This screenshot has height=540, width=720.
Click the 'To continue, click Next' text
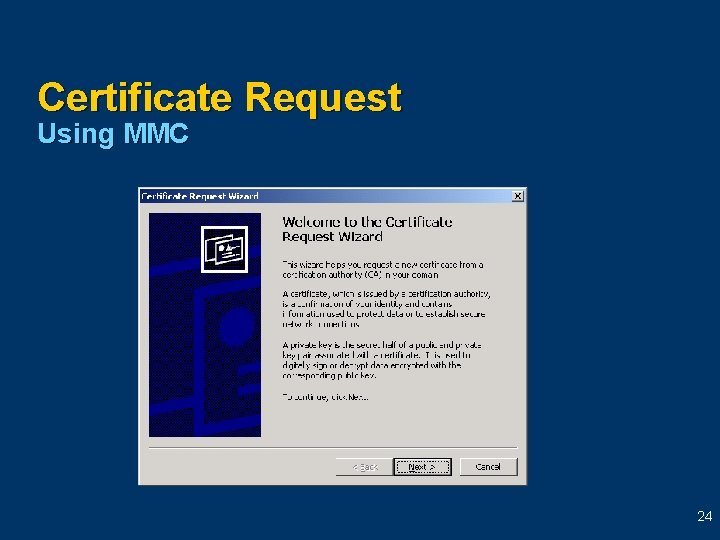325,397
